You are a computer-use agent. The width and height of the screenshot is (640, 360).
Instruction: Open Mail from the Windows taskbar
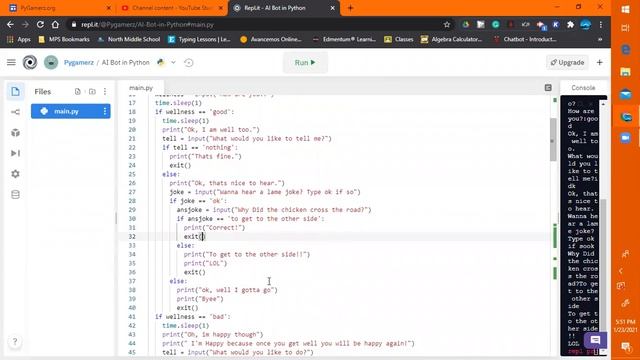click(625, 95)
